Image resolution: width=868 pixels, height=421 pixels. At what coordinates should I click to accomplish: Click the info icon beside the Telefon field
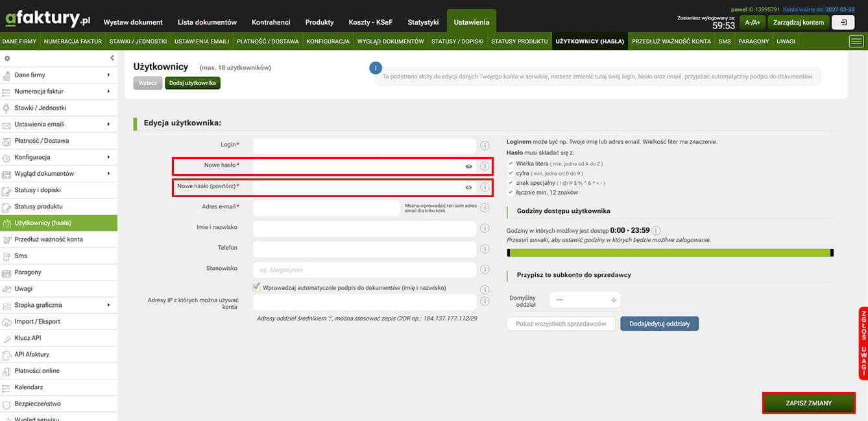(x=485, y=249)
